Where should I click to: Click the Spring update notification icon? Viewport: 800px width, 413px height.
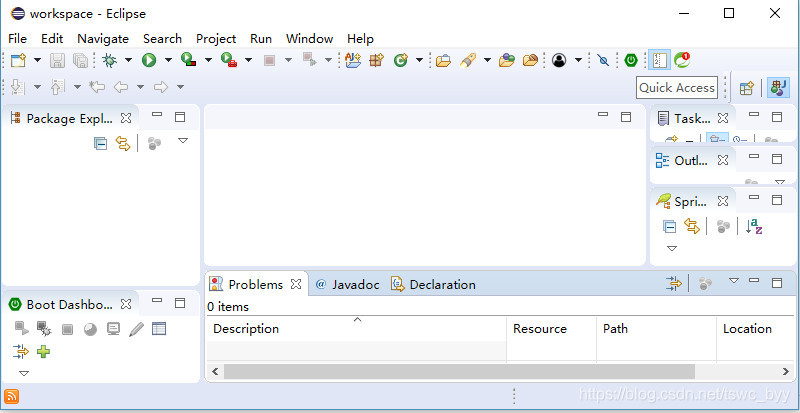pos(682,60)
